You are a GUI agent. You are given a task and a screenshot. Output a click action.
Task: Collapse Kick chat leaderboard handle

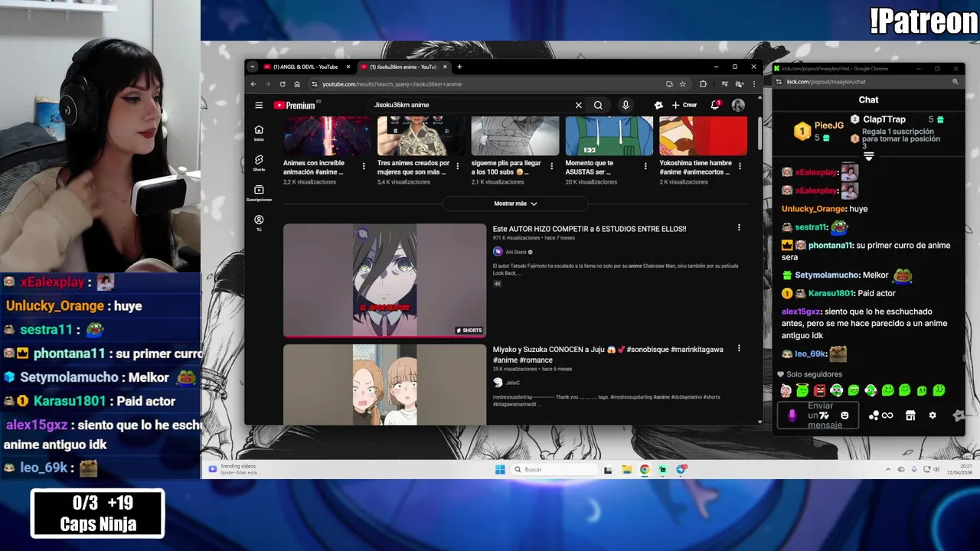(868, 156)
